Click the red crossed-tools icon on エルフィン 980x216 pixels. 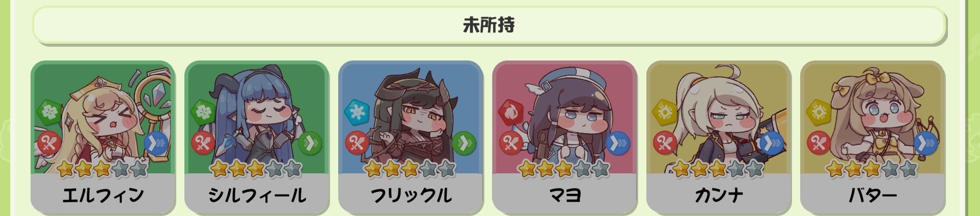pos(49,143)
